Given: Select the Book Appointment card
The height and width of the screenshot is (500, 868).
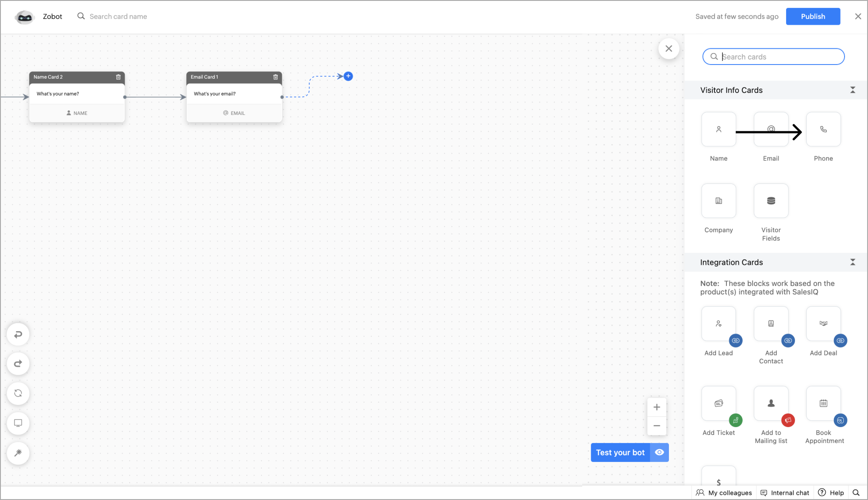Looking at the screenshot, I should coord(823,404).
